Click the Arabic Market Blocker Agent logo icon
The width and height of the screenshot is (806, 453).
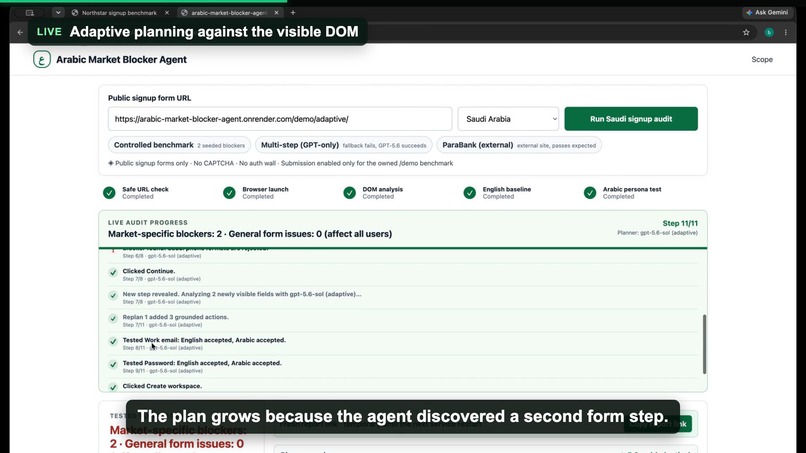42,59
